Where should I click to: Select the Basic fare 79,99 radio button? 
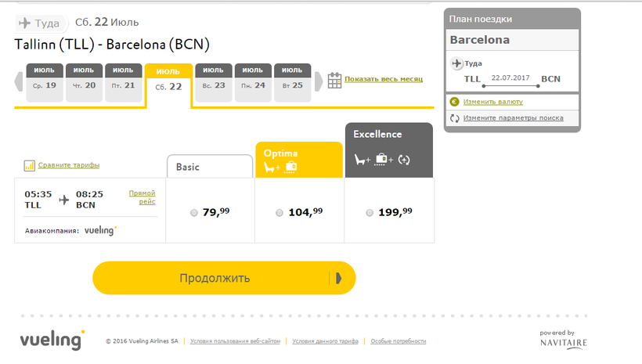[194, 213]
